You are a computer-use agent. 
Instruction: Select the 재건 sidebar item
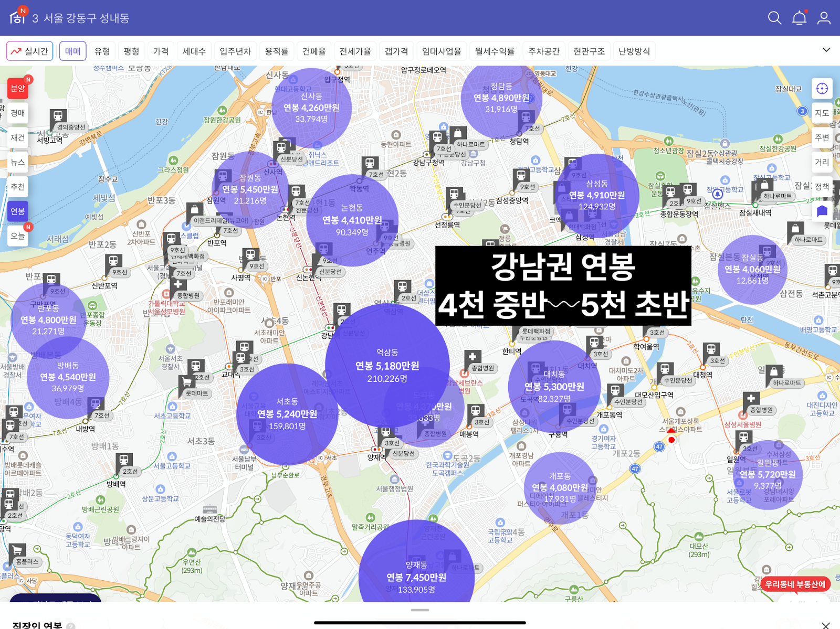(x=18, y=137)
